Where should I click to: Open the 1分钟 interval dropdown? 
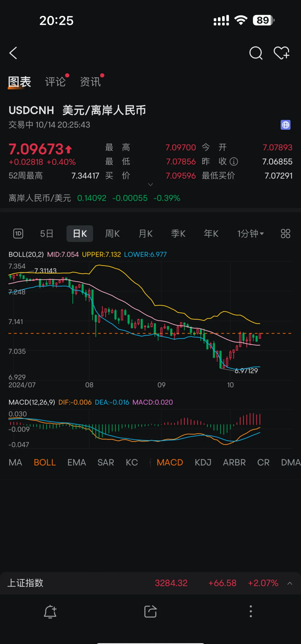[250, 234]
